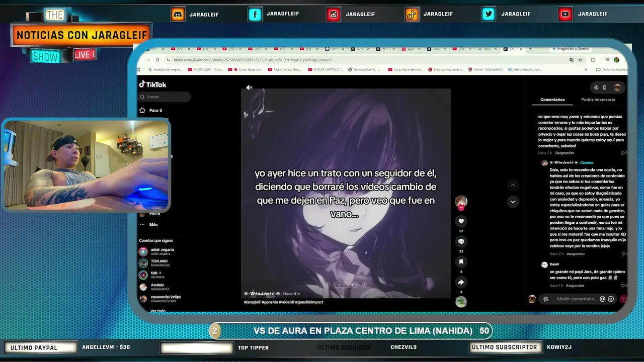Open the TERLAND followed account
This screenshot has width=644, height=362.
154,263
